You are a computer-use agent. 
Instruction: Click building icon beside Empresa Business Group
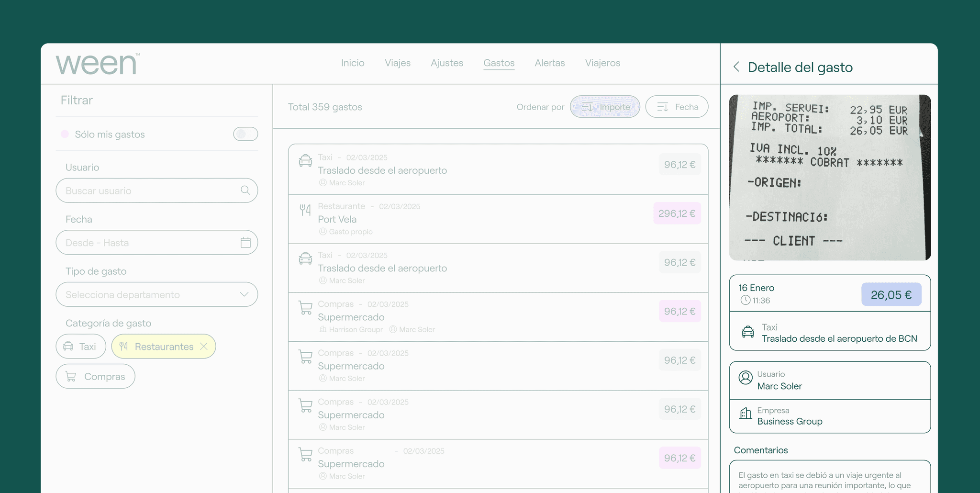click(746, 414)
